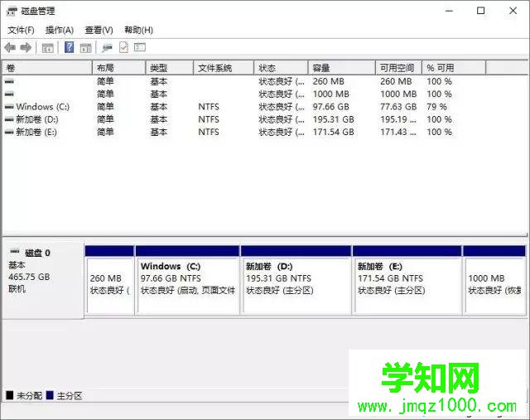Select the 新加卷 (E:) drive icon in list

pos(9,133)
